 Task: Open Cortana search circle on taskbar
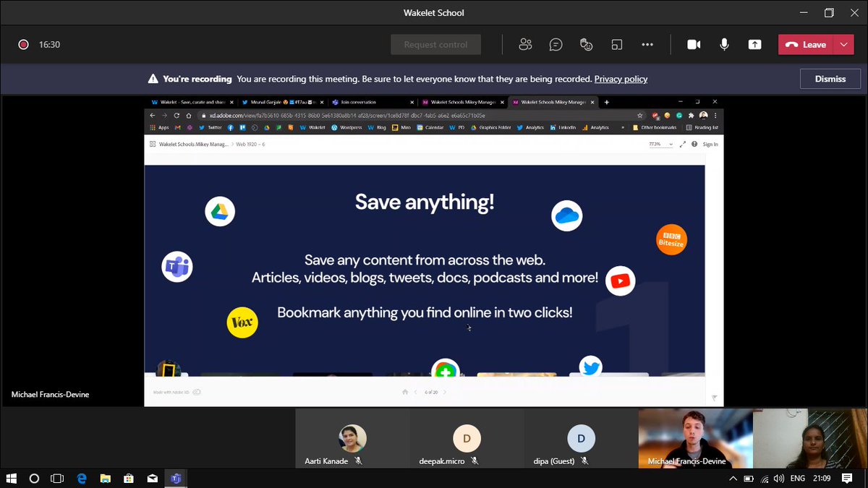click(34, 479)
